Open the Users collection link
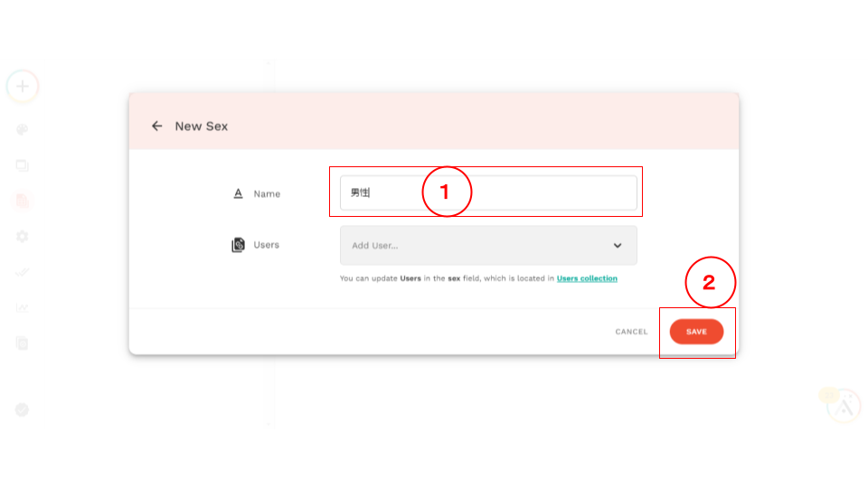This screenshot has height=488, width=868. point(587,278)
